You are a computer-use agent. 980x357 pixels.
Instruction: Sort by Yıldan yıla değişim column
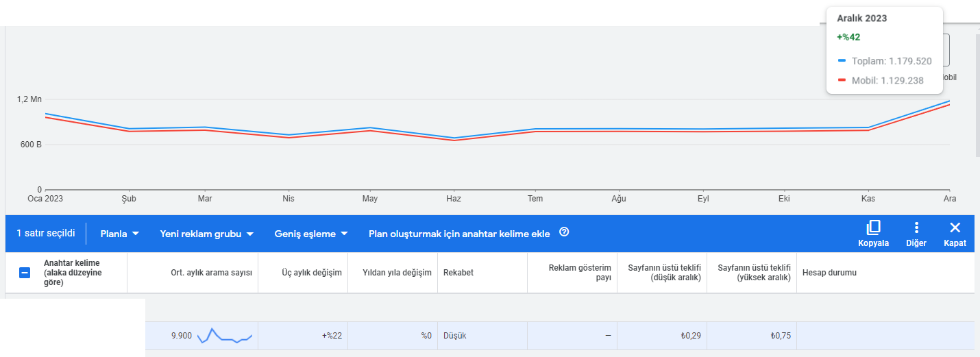click(397, 273)
